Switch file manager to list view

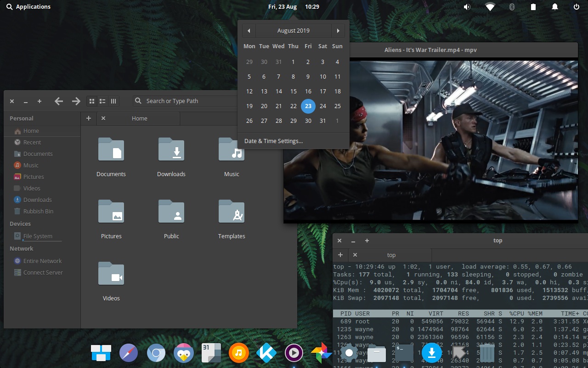pos(102,101)
